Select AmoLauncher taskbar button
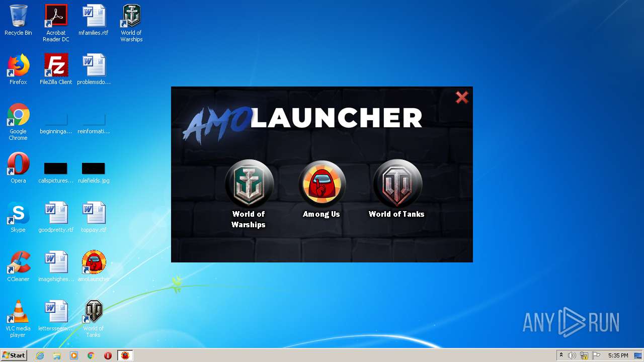The height and width of the screenshot is (362, 644). point(125,355)
